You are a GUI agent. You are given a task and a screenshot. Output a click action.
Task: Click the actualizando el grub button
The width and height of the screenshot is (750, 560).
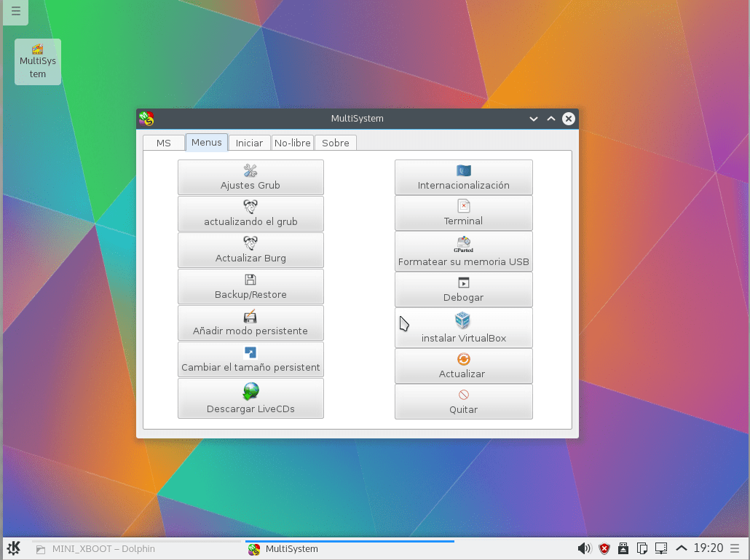[250, 213]
